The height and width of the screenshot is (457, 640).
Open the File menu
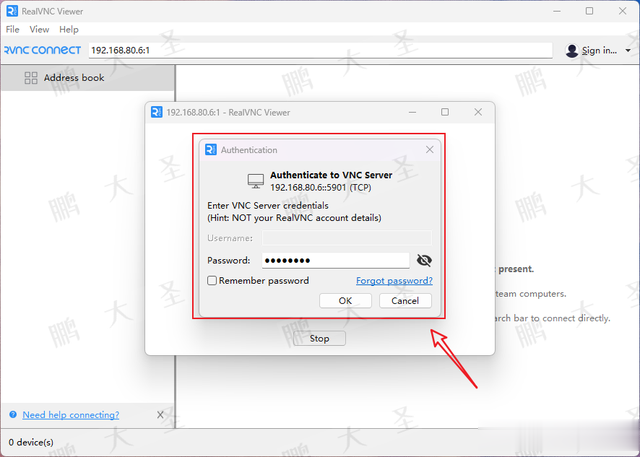[12, 29]
